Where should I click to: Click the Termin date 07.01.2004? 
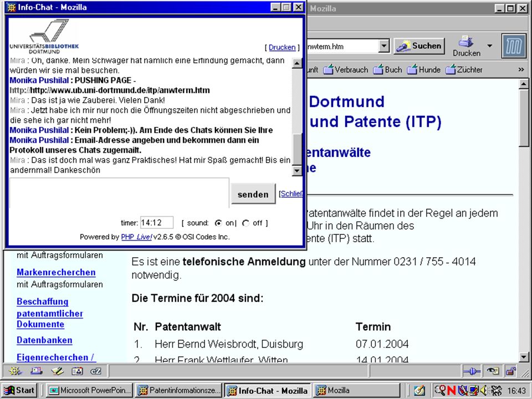(x=382, y=344)
